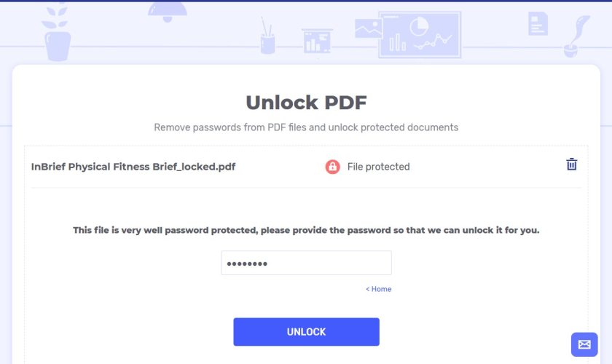612x364 pixels.
Task: Go back via the < Home link
Action: 378,289
